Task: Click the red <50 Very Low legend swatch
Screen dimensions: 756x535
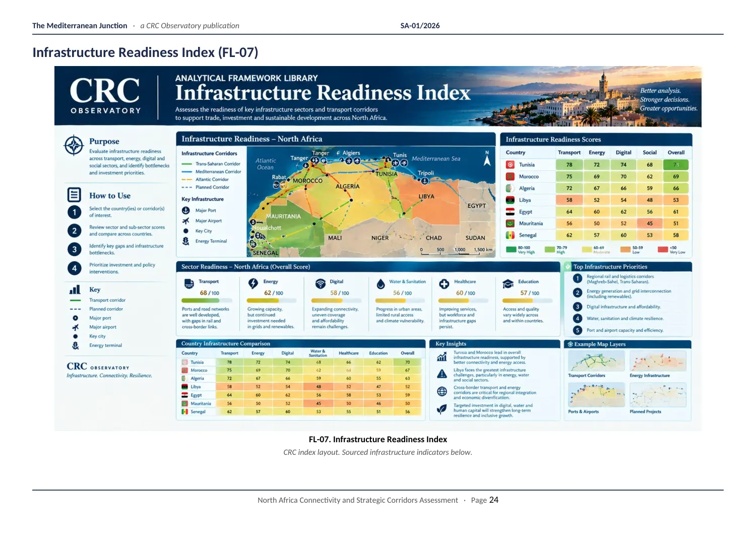Action: pyautogui.click(x=663, y=249)
